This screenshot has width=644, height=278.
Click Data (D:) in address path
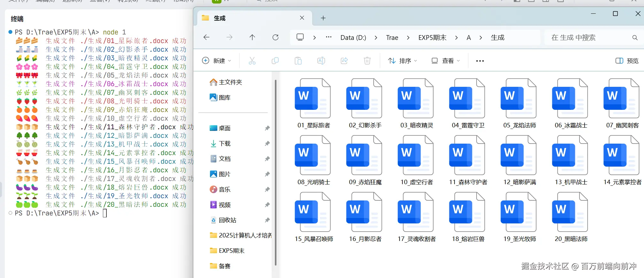pyautogui.click(x=353, y=38)
